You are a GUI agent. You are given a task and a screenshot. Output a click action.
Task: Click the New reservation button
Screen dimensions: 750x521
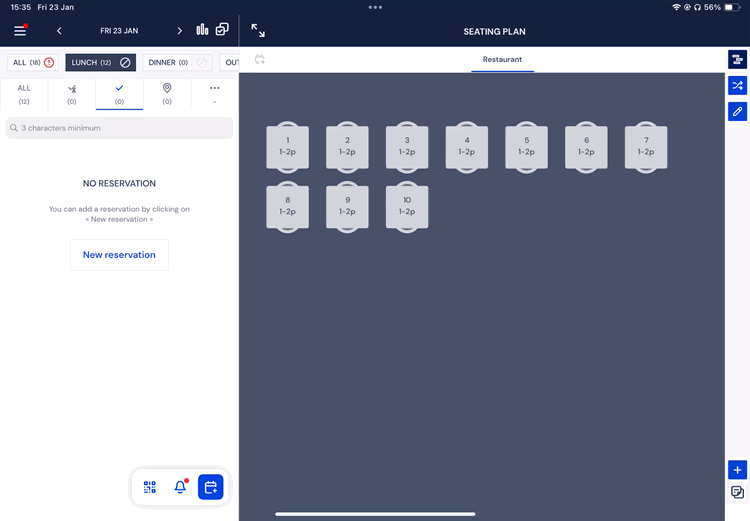119,255
